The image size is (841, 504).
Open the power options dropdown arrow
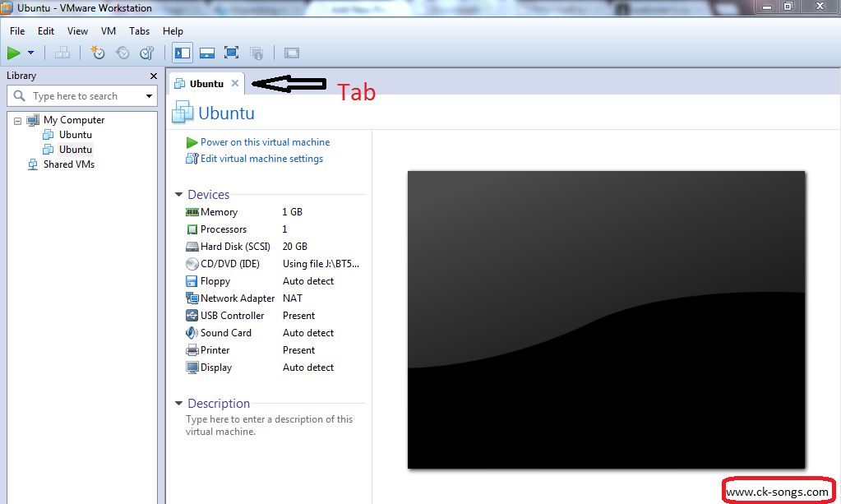(30, 53)
